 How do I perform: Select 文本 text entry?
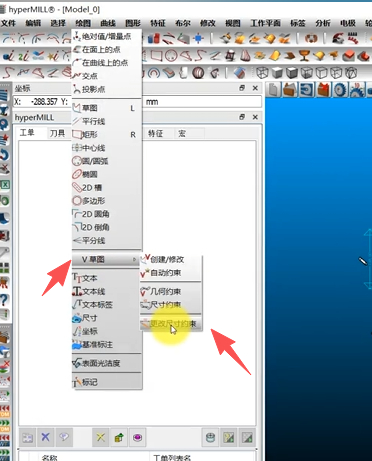coord(107,278)
